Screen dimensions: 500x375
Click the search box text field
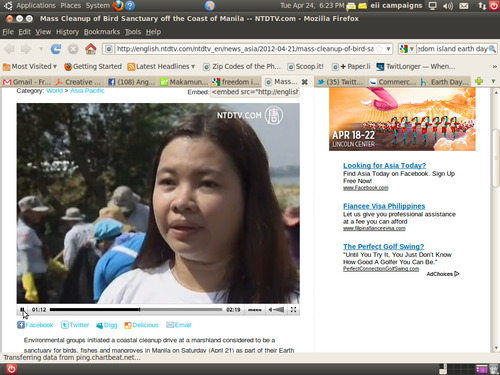(452, 49)
